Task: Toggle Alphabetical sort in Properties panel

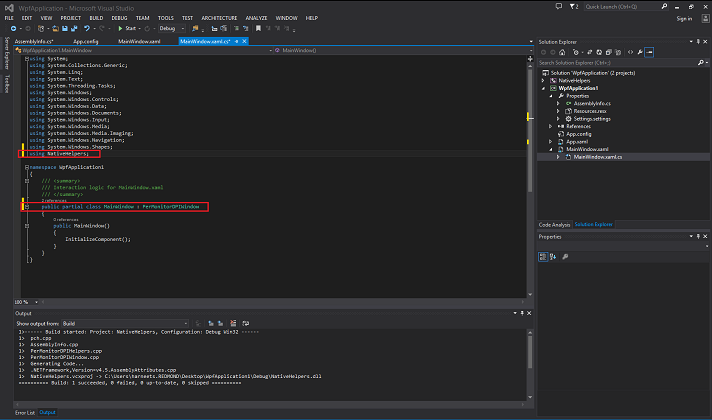Action: [553, 257]
